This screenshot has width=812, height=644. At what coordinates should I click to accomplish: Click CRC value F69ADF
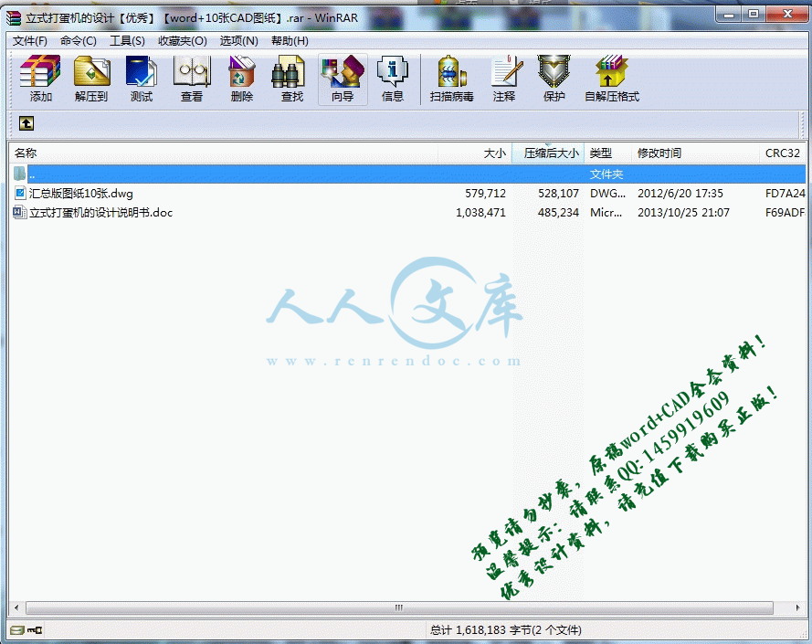pyautogui.click(x=786, y=213)
